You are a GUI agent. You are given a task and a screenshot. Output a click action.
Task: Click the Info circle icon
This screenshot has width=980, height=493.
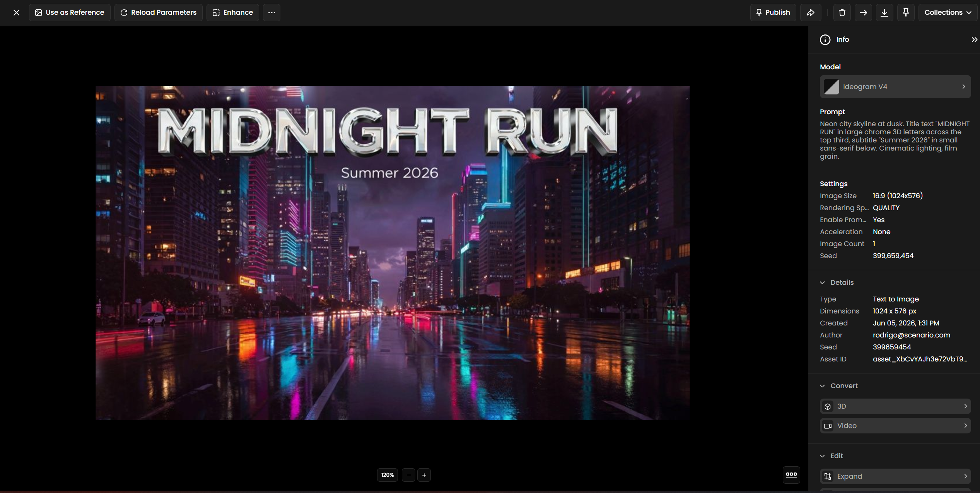coord(825,39)
